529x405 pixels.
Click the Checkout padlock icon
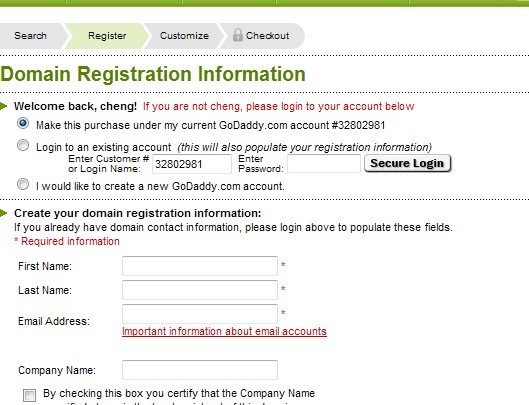pos(238,35)
